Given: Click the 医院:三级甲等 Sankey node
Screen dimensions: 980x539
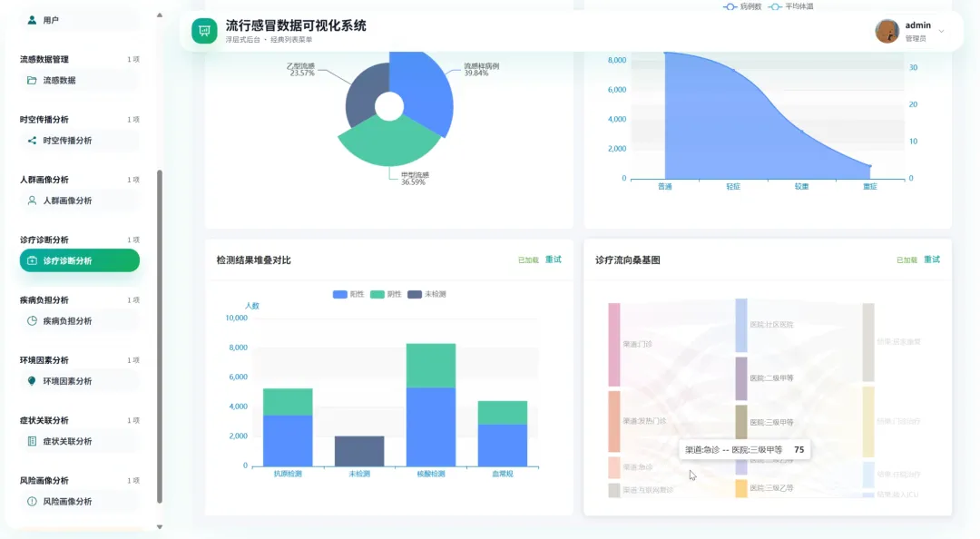Looking at the screenshot, I should coord(740,422).
